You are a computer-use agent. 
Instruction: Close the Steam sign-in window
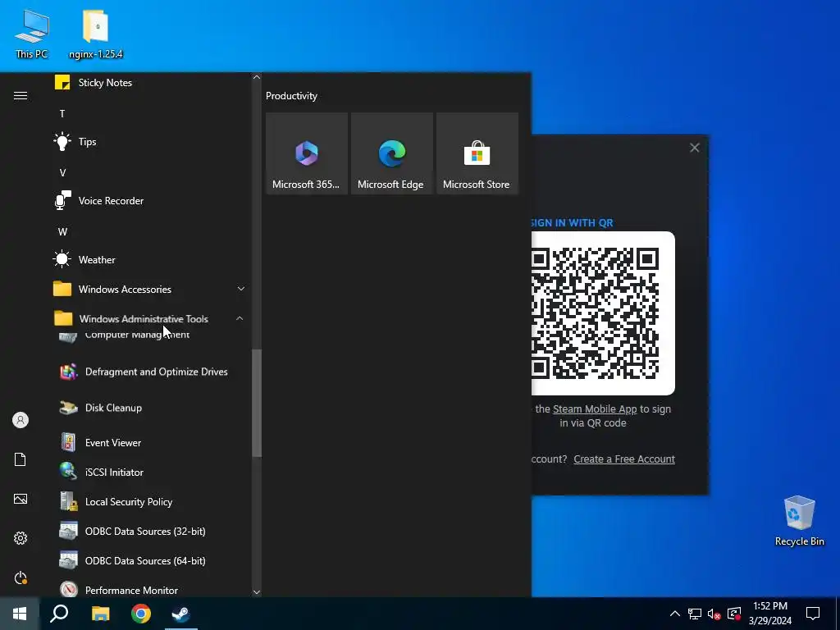[x=694, y=148]
